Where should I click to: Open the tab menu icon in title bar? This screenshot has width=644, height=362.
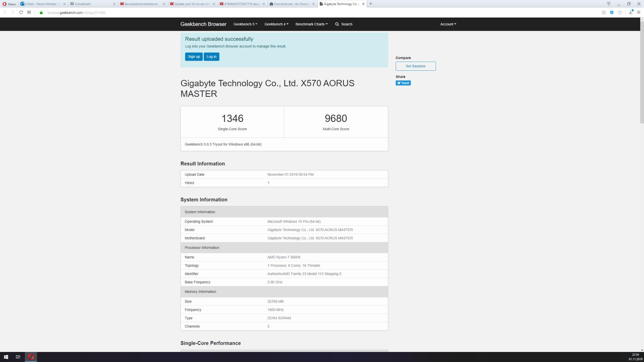click(609, 4)
